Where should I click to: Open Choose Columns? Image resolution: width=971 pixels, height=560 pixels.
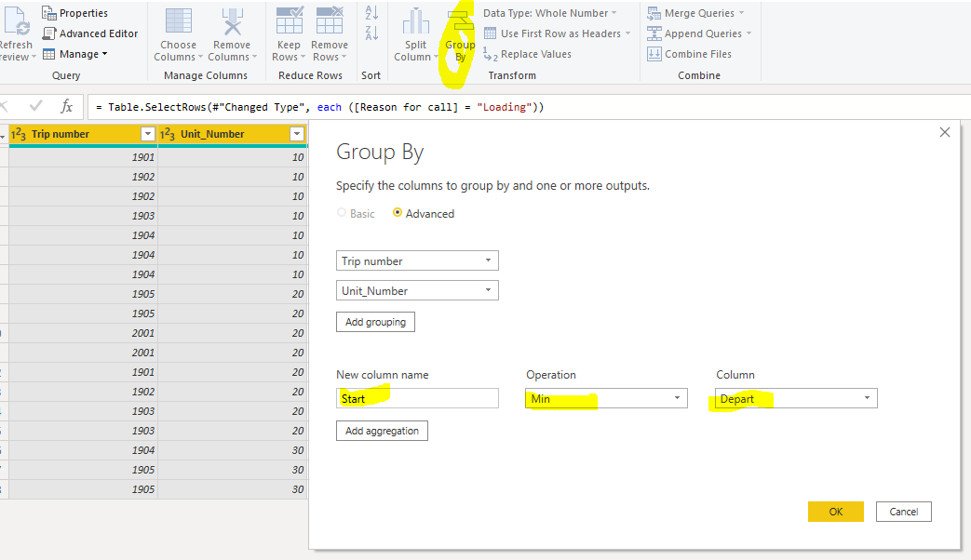point(179,34)
